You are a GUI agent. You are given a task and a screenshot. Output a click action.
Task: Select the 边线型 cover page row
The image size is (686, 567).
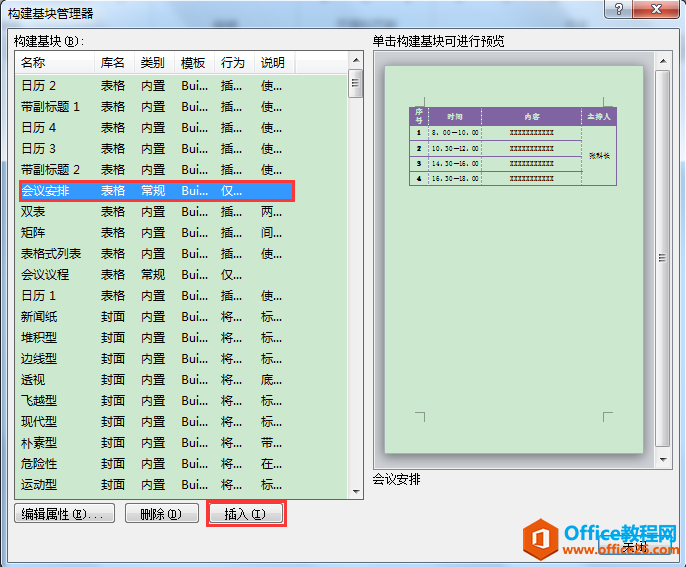[x=158, y=359]
